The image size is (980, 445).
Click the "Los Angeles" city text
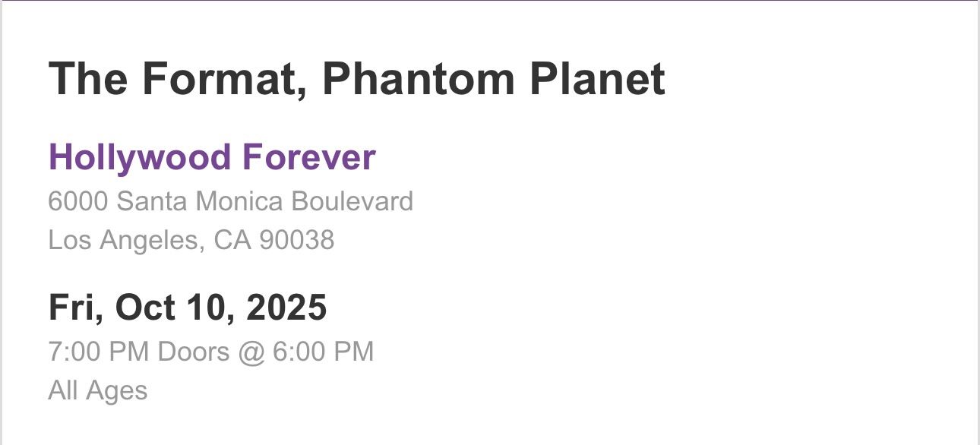(125, 240)
